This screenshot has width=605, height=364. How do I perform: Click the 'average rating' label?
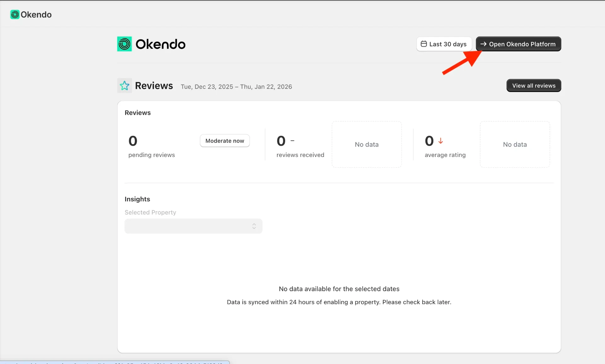[x=445, y=155]
